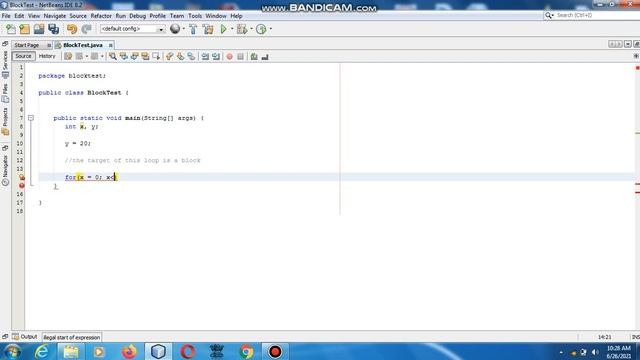This screenshot has width=640, height=360.
Task: Close the Start Page tab
Action: 49,45
